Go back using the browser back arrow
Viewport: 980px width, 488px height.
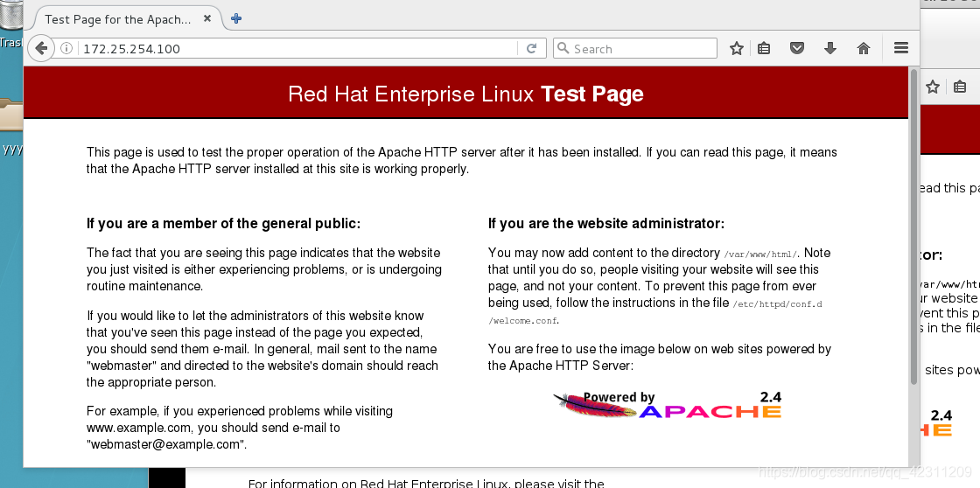pos(41,48)
